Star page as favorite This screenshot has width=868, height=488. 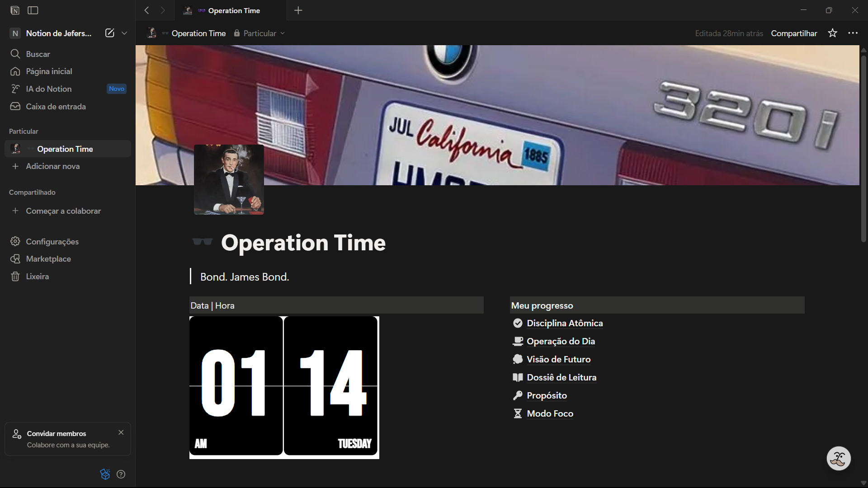[832, 33]
